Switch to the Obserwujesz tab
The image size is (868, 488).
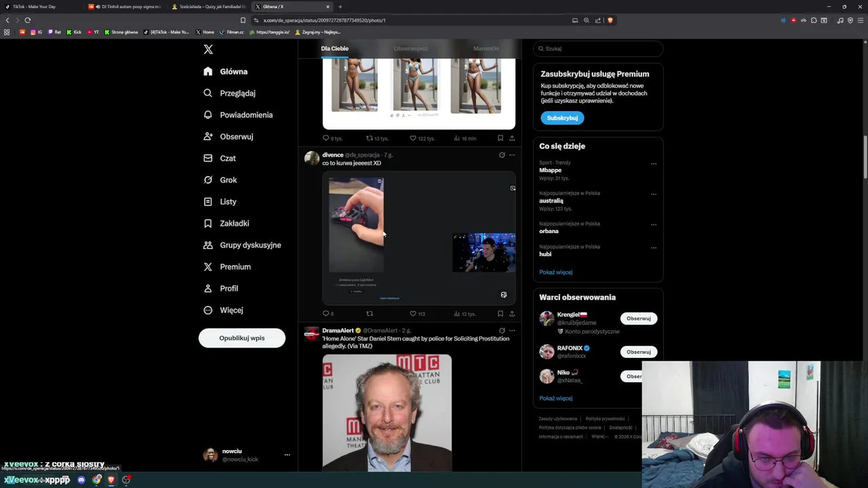click(411, 49)
